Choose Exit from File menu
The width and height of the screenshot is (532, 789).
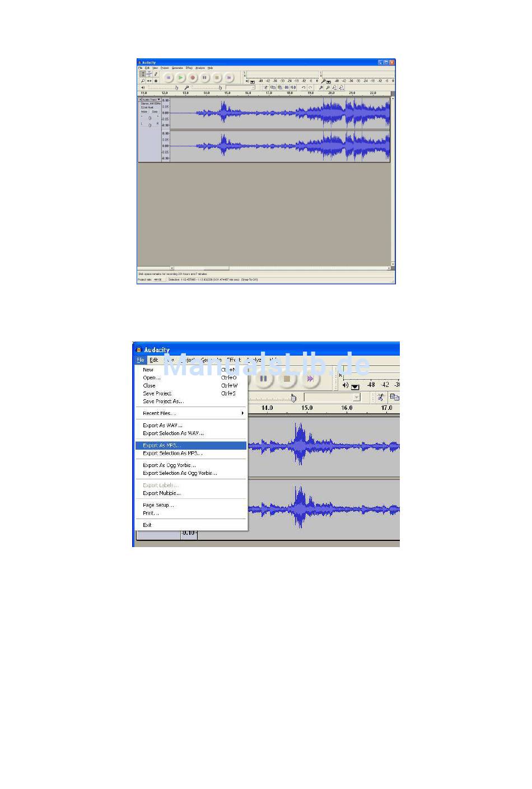click(191, 525)
